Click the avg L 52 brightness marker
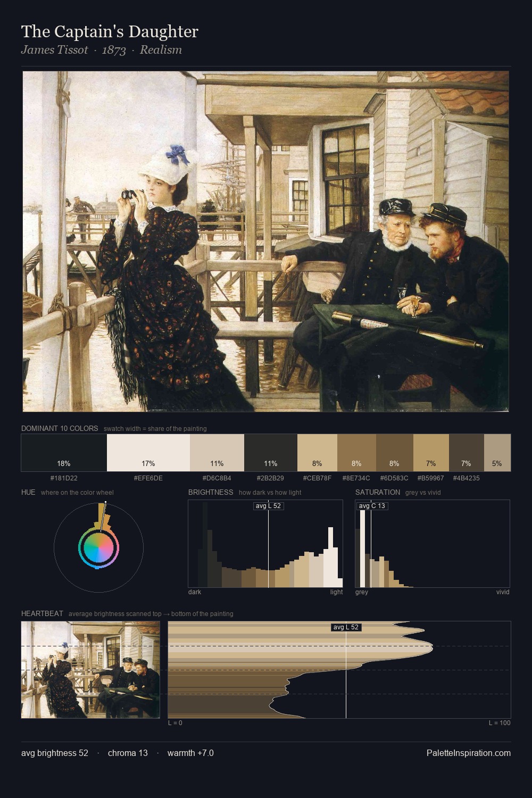532x798 pixels. point(268,506)
